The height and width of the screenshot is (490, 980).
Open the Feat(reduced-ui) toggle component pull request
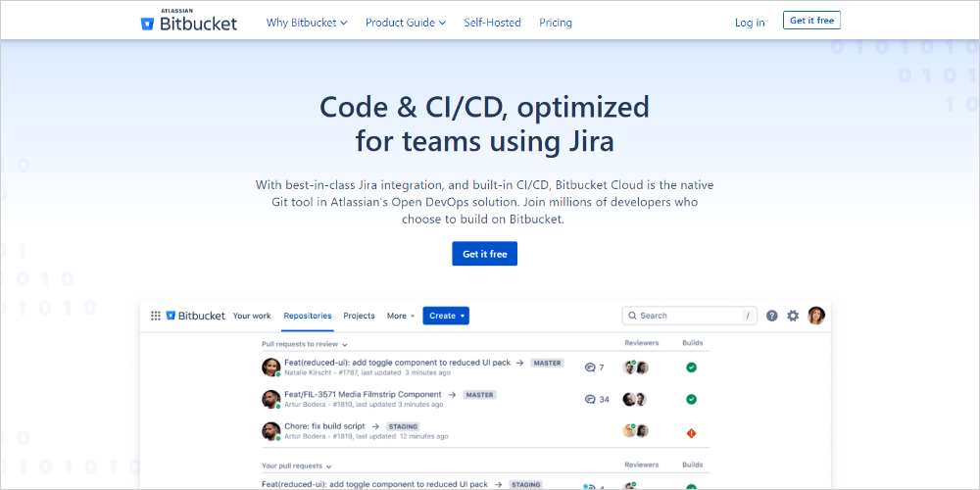point(398,363)
